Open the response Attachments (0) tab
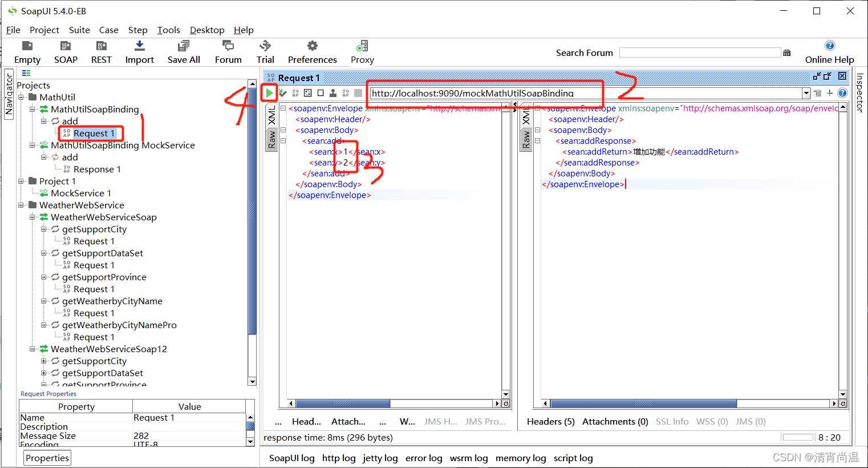 (615, 421)
